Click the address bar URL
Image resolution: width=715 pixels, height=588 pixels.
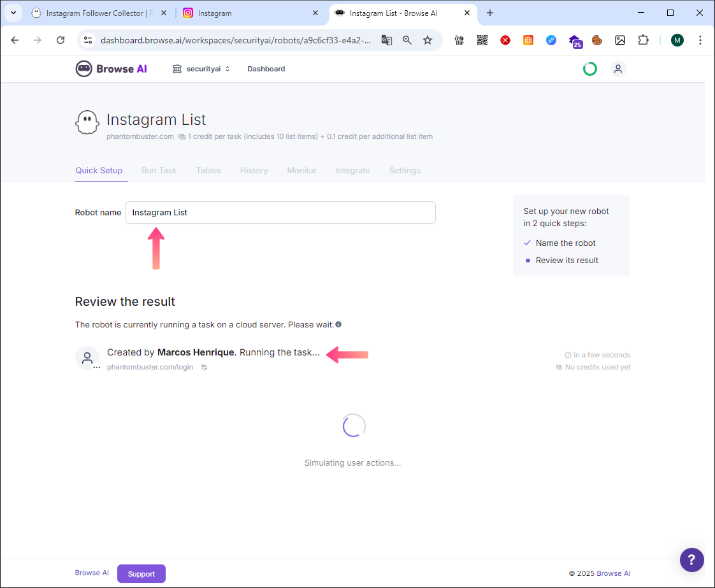click(236, 40)
